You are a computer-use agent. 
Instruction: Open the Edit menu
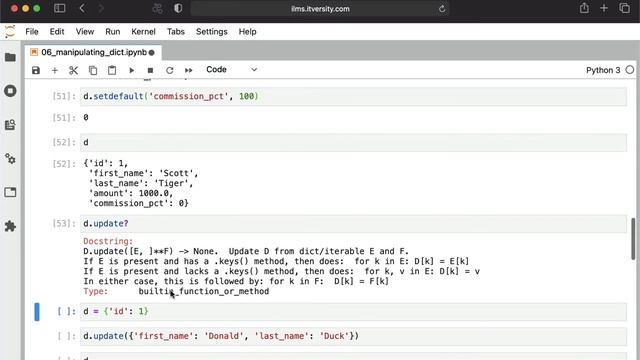click(57, 31)
